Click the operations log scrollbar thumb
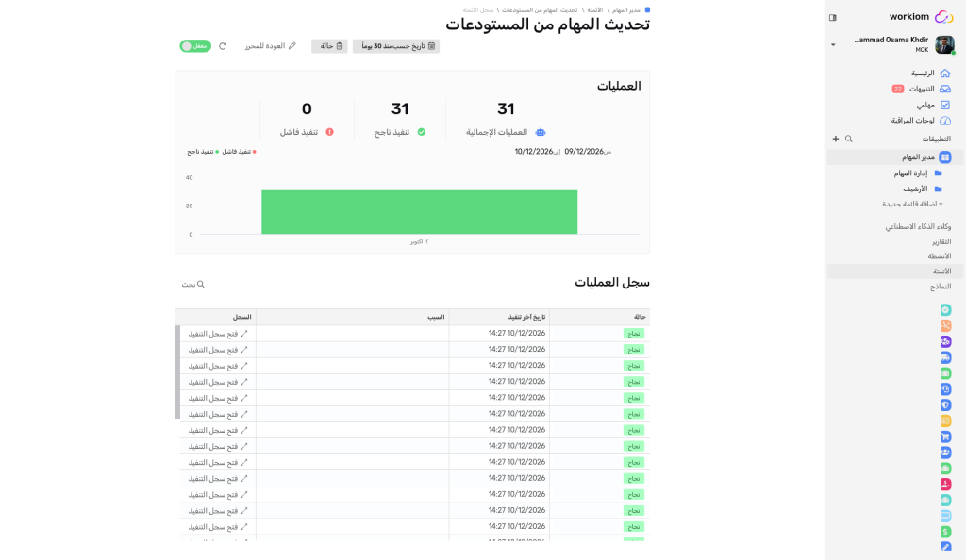 click(x=178, y=372)
